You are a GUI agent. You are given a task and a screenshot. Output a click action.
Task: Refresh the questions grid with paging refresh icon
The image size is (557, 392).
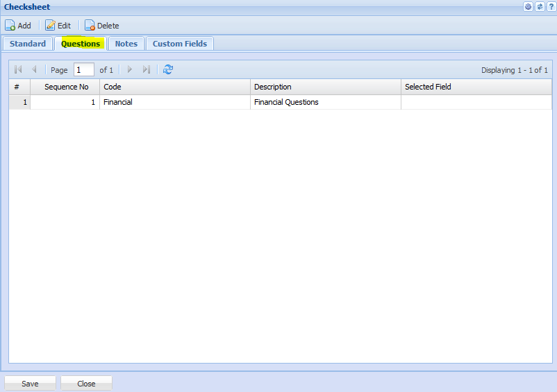pos(168,69)
